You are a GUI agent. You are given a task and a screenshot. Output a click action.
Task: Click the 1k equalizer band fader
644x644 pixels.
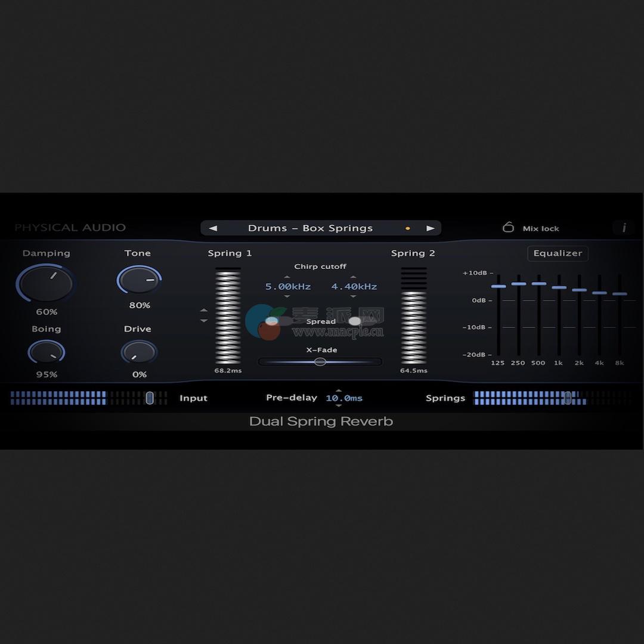click(x=559, y=287)
